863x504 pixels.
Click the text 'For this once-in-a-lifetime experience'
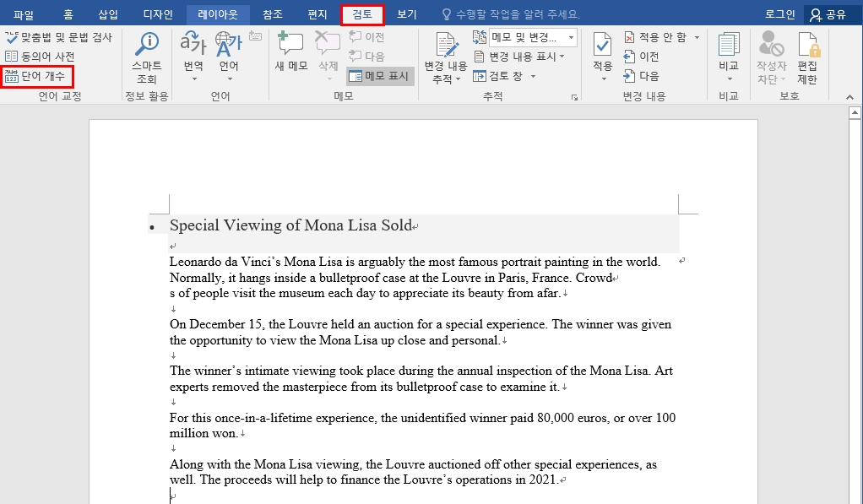[273, 418]
